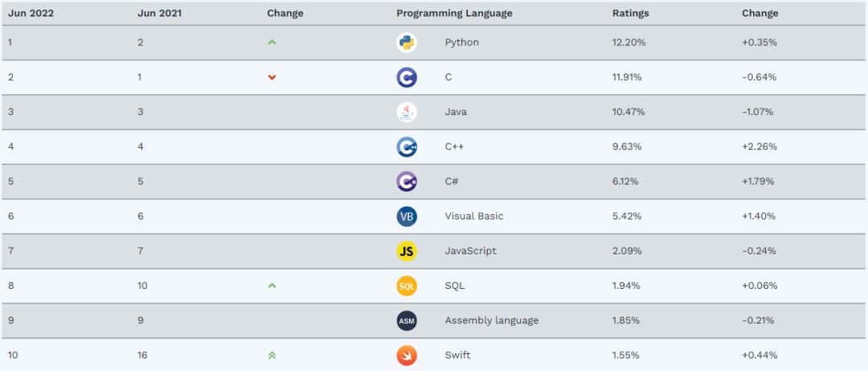868x371 pixels.
Task: Click the Assembly language name text
Action: tap(491, 320)
